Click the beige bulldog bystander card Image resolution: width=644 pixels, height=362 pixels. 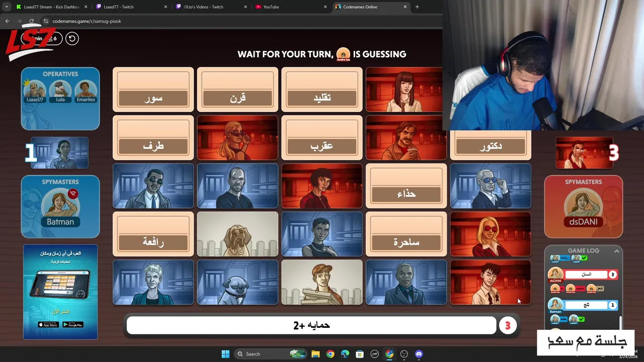237,234
